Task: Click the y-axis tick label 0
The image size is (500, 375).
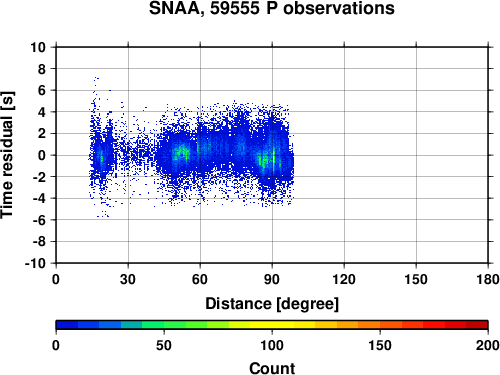Action: point(42,155)
